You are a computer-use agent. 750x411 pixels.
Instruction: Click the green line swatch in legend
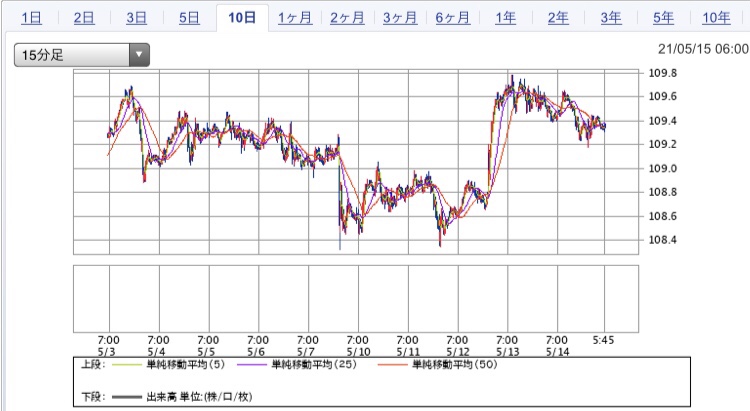pyautogui.click(x=126, y=366)
